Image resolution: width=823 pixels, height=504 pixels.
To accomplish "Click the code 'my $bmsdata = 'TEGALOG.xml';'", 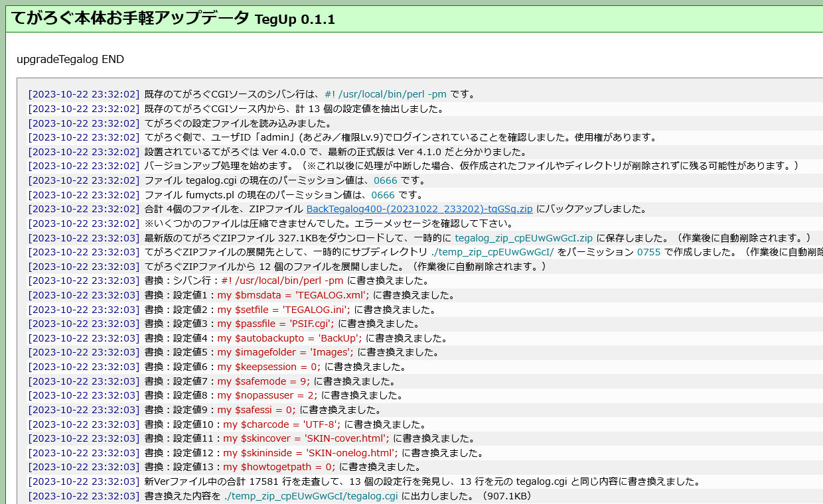I will click(x=293, y=295).
